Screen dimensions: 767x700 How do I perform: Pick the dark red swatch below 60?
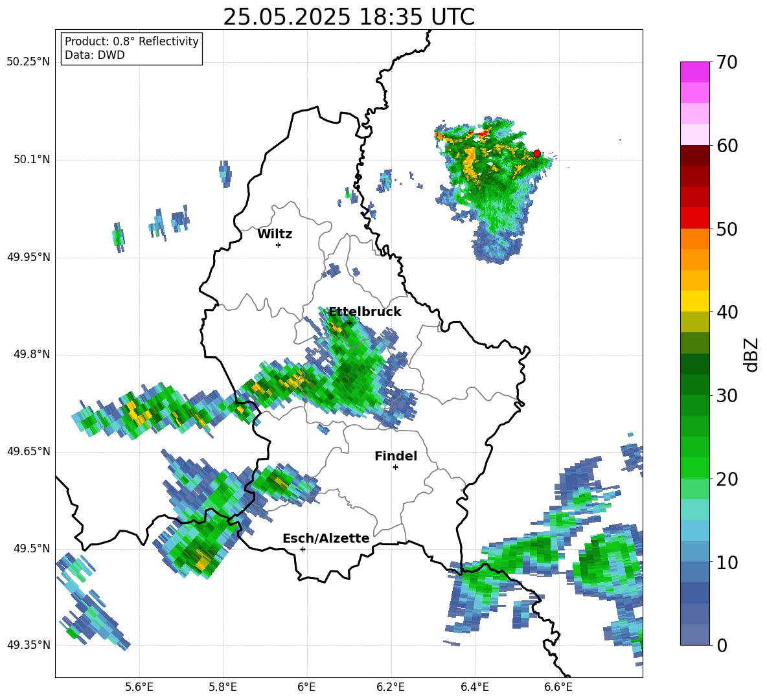(694, 155)
